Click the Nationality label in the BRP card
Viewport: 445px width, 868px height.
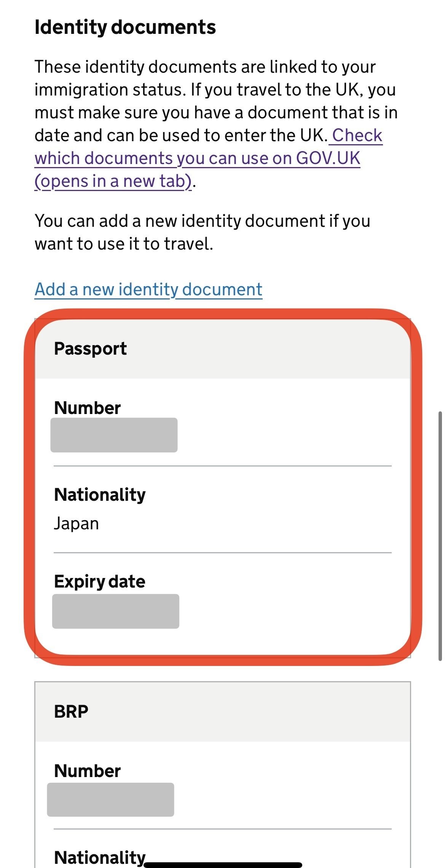(x=100, y=858)
